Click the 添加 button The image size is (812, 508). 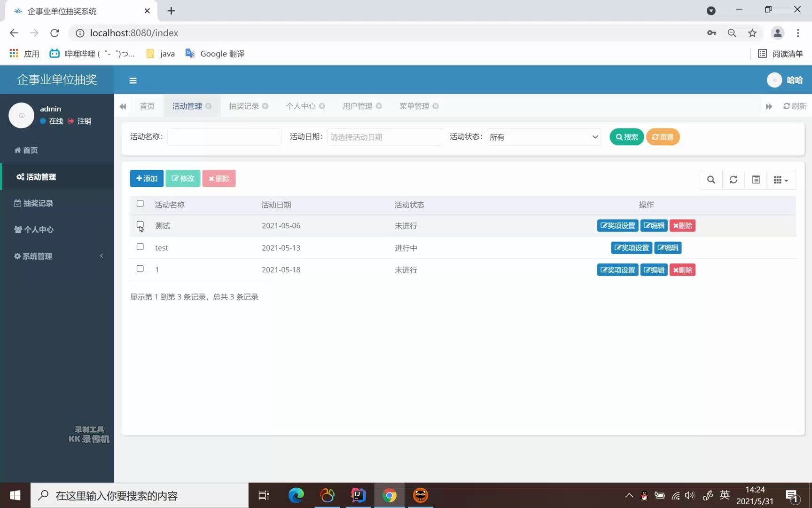[147, 179]
